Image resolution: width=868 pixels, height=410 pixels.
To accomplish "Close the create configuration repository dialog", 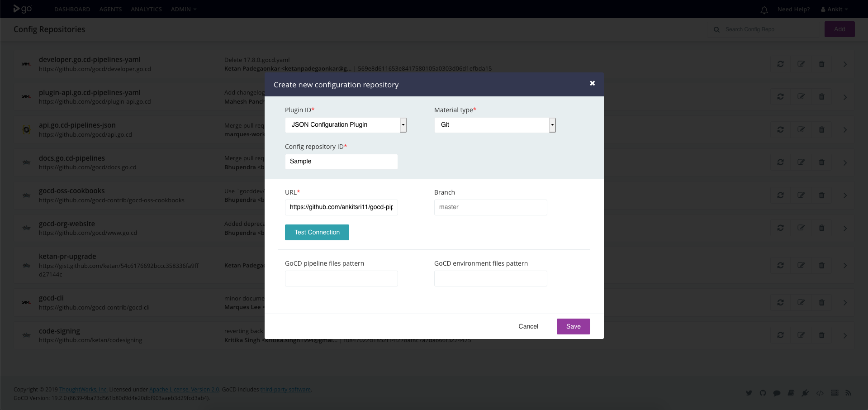I will [592, 83].
